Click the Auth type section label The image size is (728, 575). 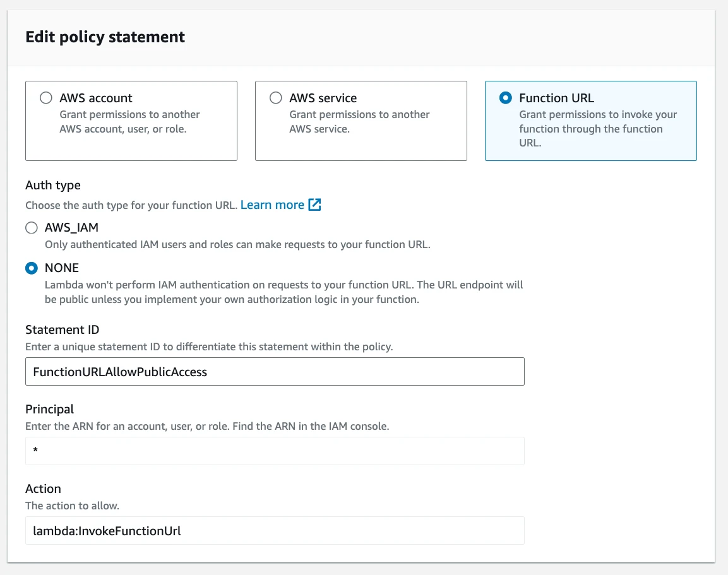[53, 186]
